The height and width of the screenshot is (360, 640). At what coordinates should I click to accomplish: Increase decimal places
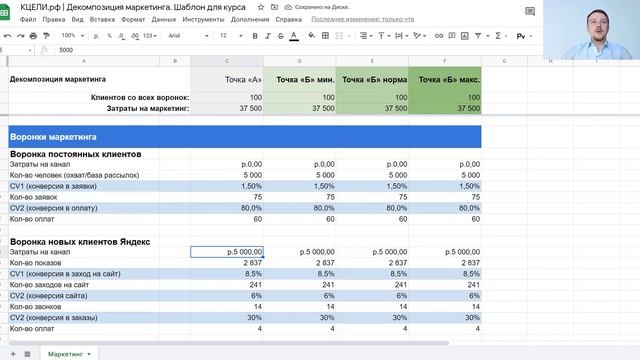click(135, 36)
